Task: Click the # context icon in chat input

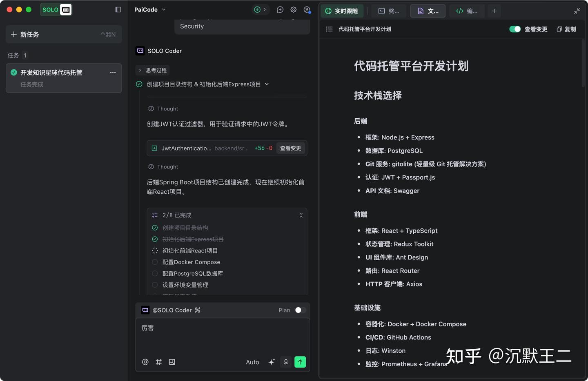Action: point(158,362)
